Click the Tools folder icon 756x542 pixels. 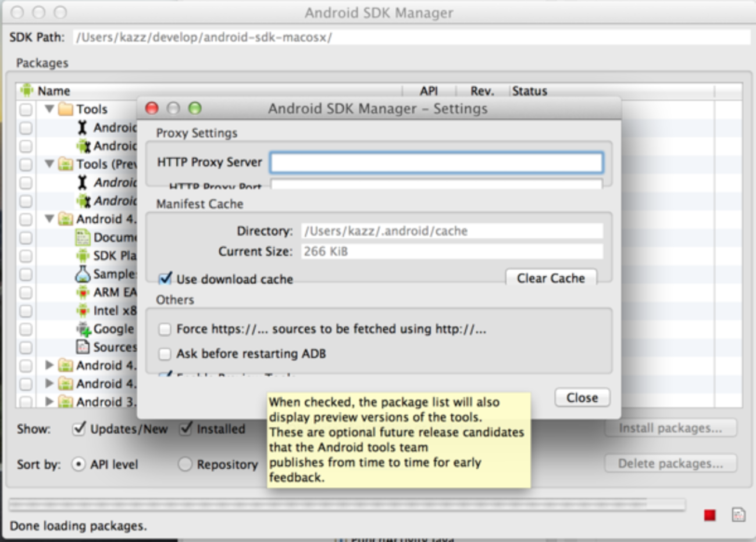66,109
